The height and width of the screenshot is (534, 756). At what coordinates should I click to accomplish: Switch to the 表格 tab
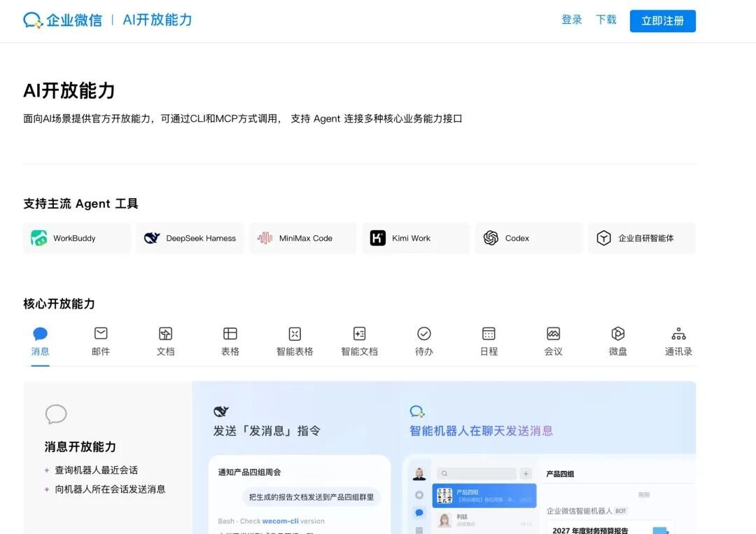230,351
